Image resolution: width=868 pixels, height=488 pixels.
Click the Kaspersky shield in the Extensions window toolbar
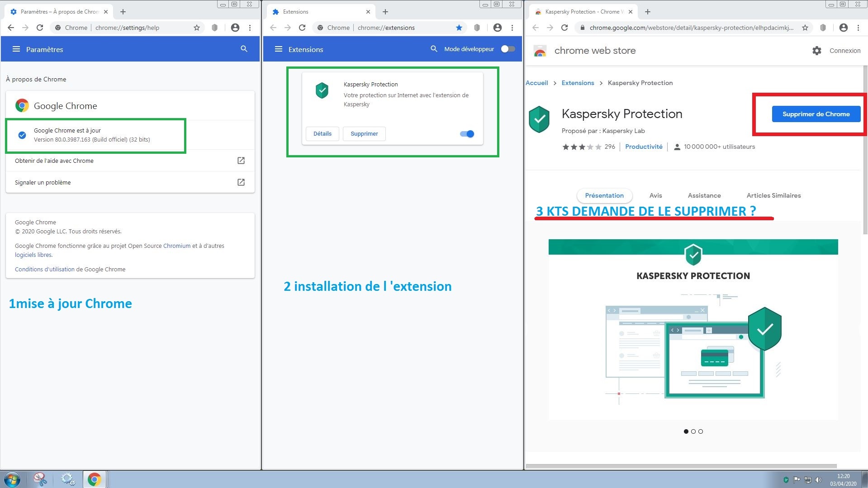click(x=477, y=28)
